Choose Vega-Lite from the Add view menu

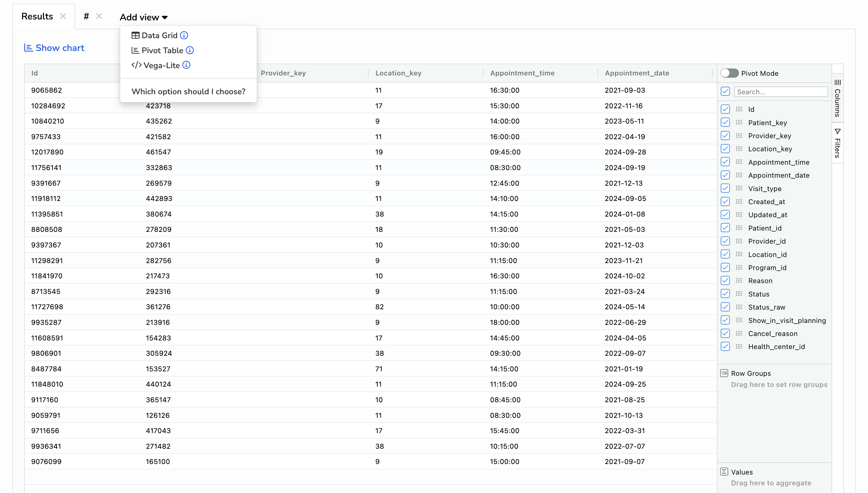[x=161, y=65]
